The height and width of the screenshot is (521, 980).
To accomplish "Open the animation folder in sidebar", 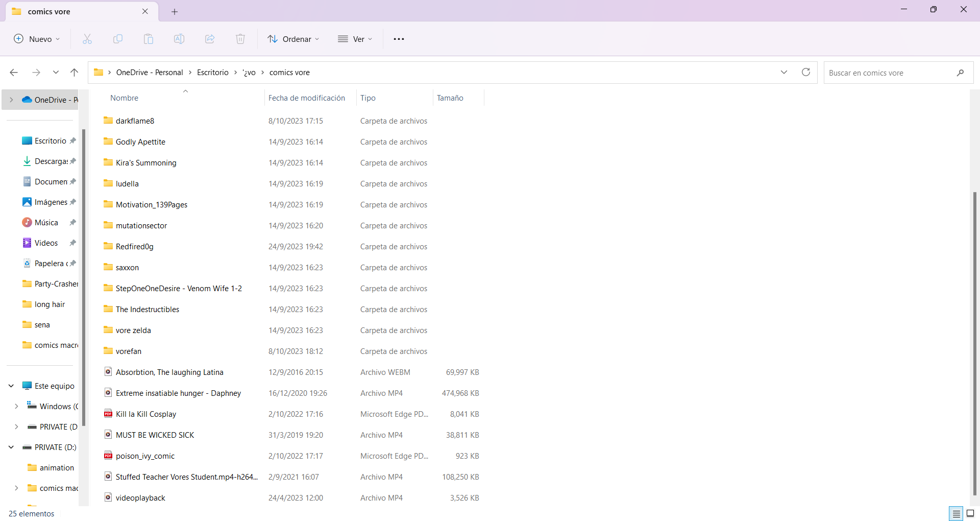I will coord(51,468).
